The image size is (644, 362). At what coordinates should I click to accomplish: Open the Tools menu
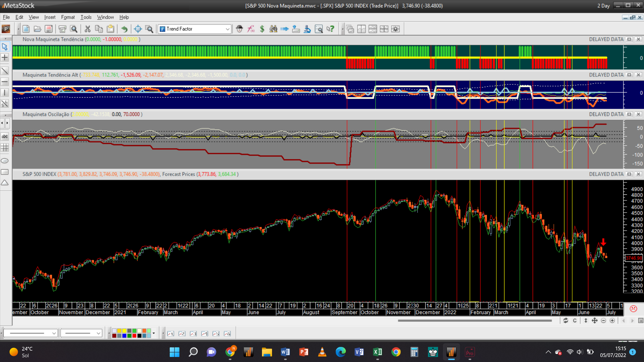86,17
